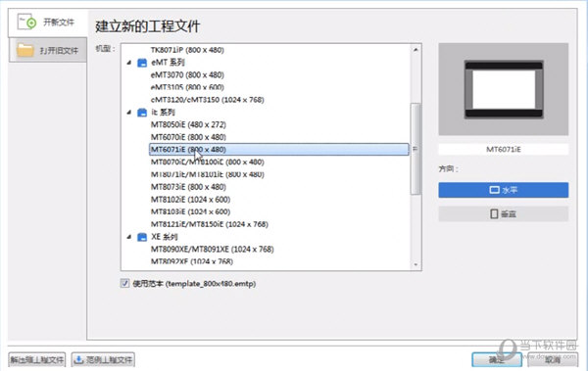Switch to the 打开旧文件 tab
Screen dimensions: 588x371
(x=48, y=50)
